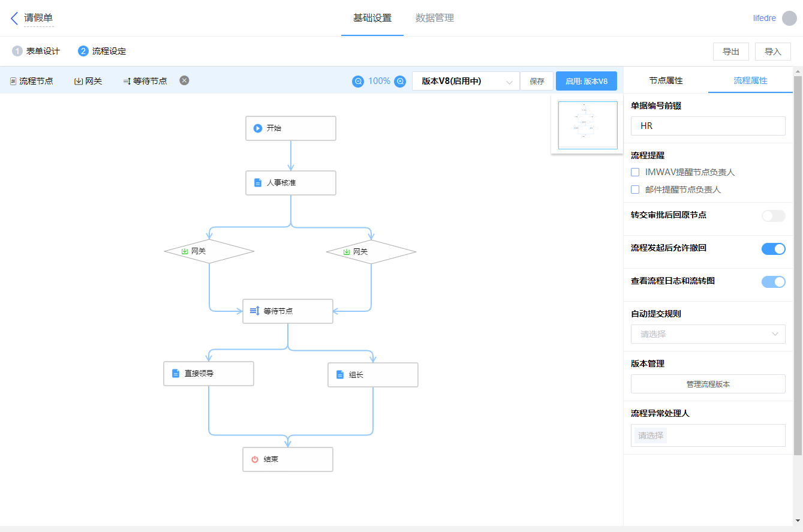Click the gray circular close icon in toolbar
This screenshot has height=532, width=803.
[x=184, y=80]
